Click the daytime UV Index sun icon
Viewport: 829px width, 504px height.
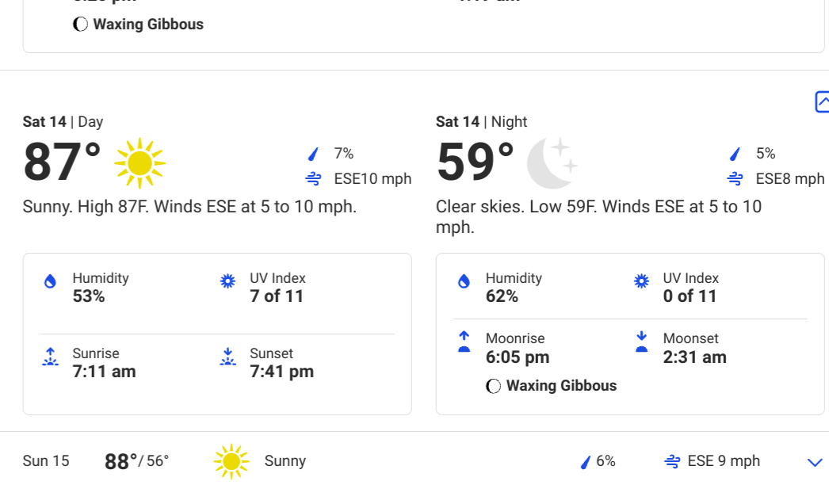(x=228, y=281)
